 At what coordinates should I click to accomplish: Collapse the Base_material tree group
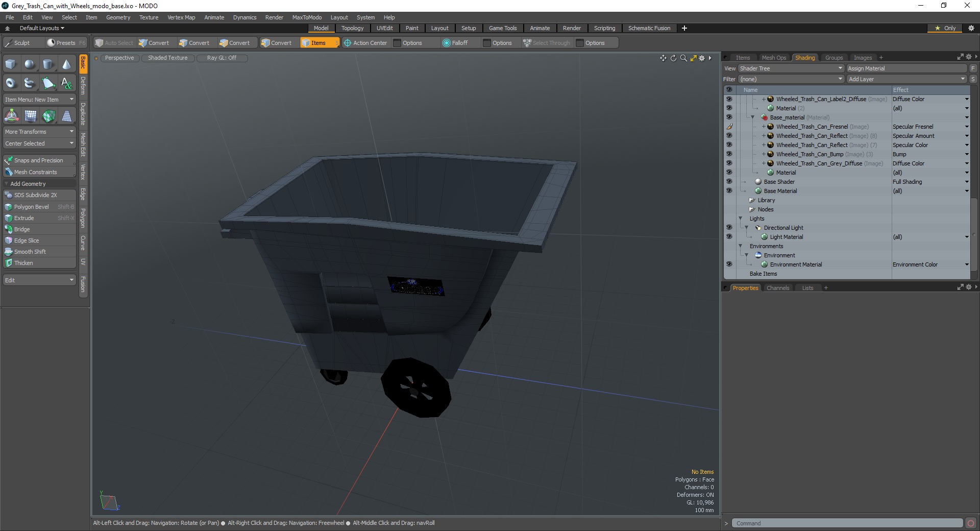(752, 117)
